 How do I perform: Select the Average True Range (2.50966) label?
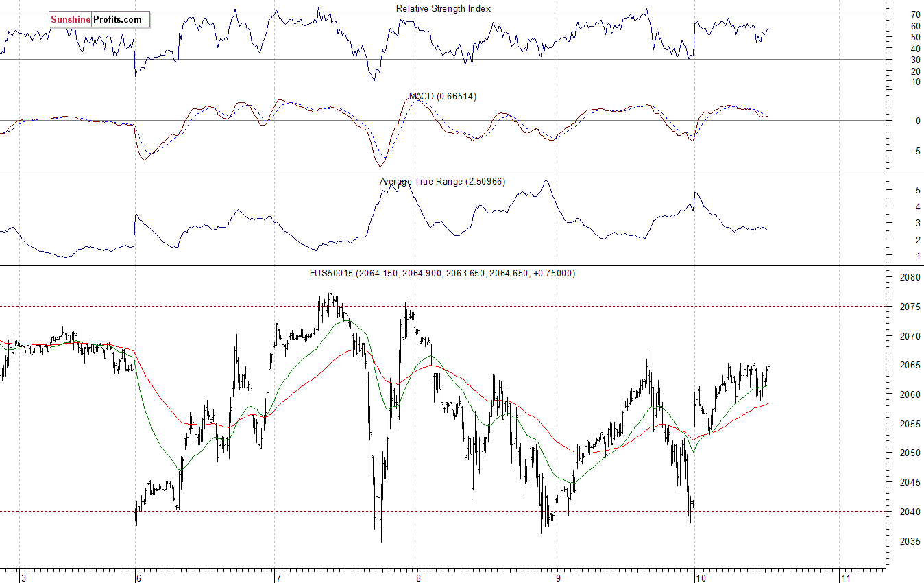[x=443, y=182]
